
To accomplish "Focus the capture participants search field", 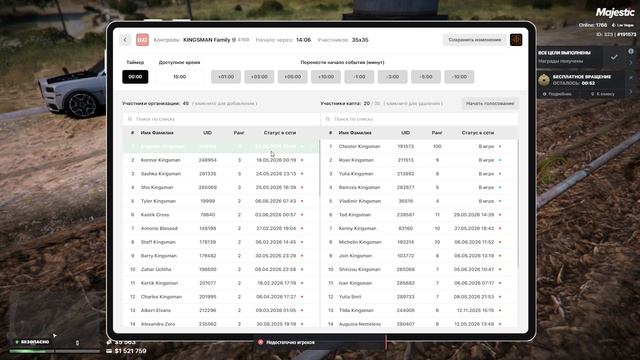I will click(x=420, y=119).
